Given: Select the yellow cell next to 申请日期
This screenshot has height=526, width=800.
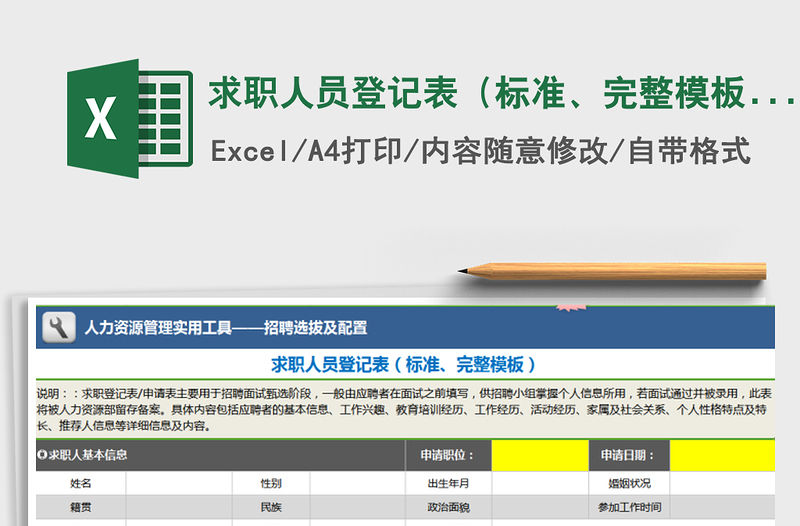Looking at the screenshot, I should pyautogui.click(x=722, y=455).
